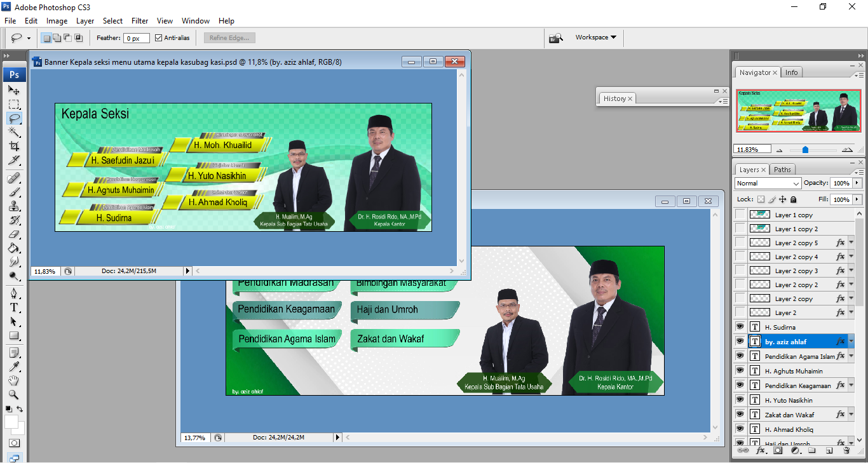Image resolution: width=868 pixels, height=463 pixels.
Task: Select the Move tool
Action: (x=14, y=90)
